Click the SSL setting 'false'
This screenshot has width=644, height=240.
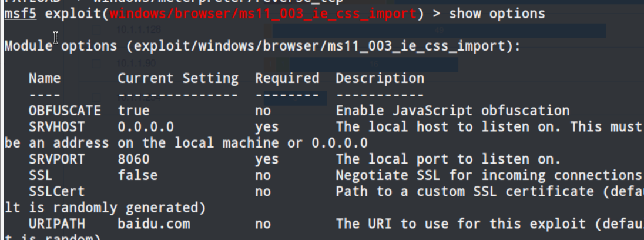[x=133, y=175]
